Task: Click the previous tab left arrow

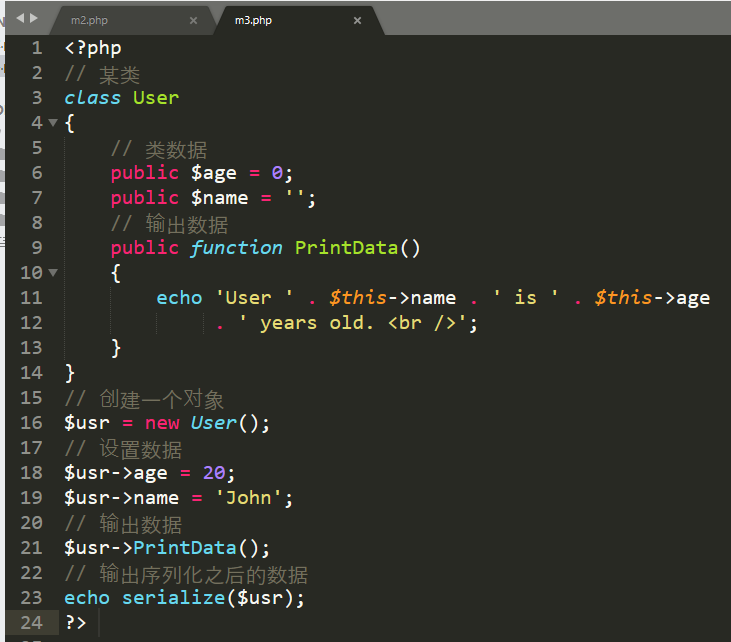Action: pos(19,18)
